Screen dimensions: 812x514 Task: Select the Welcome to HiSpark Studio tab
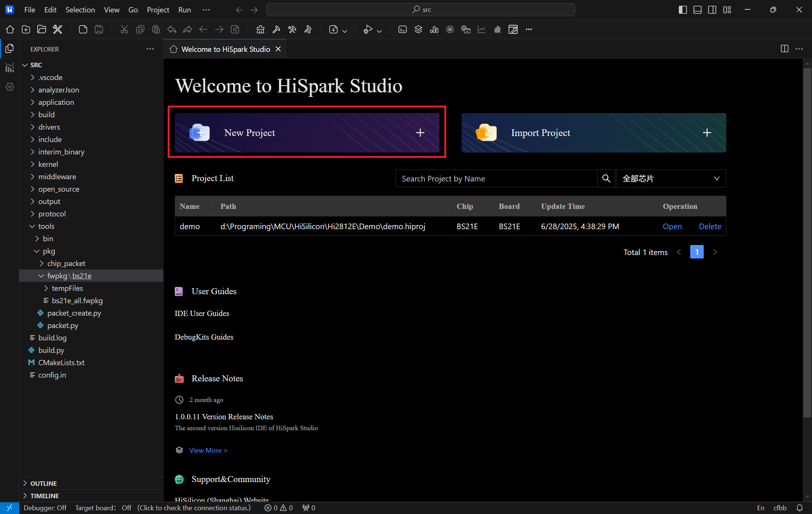225,49
